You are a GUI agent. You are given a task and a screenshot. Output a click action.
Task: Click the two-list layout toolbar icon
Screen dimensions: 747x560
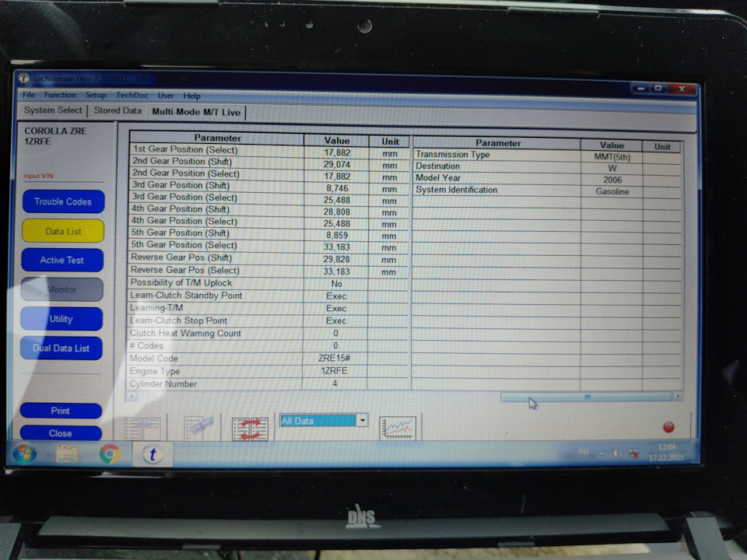click(142, 428)
